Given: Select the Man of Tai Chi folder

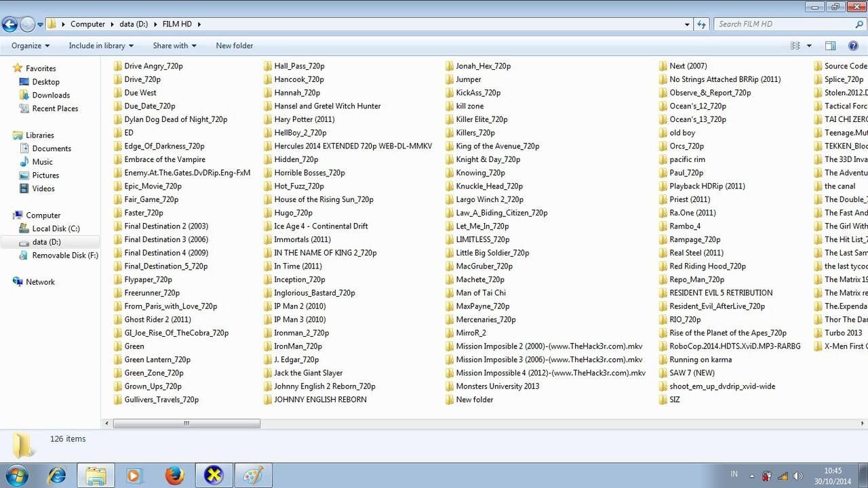Looking at the screenshot, I should tap(475, 293).
